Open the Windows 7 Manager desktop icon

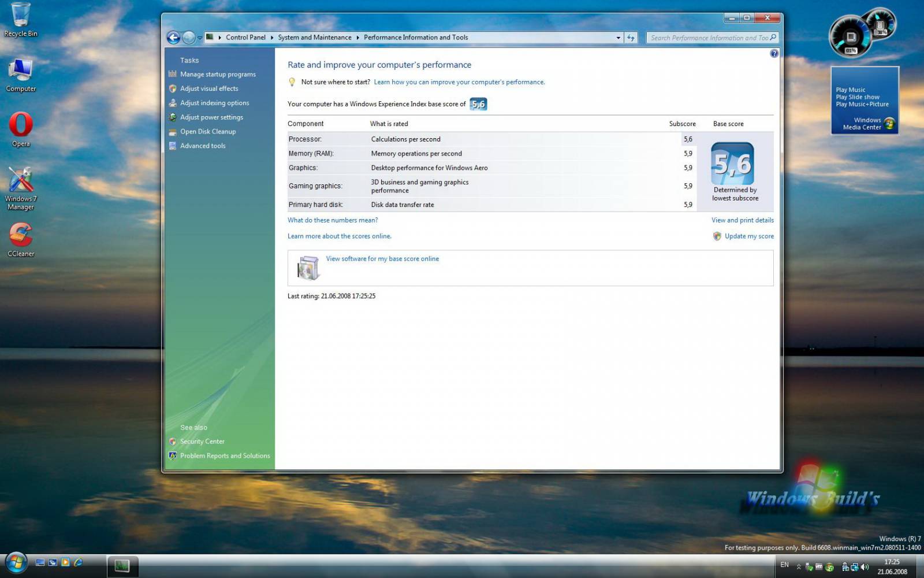tap(21, 188)
